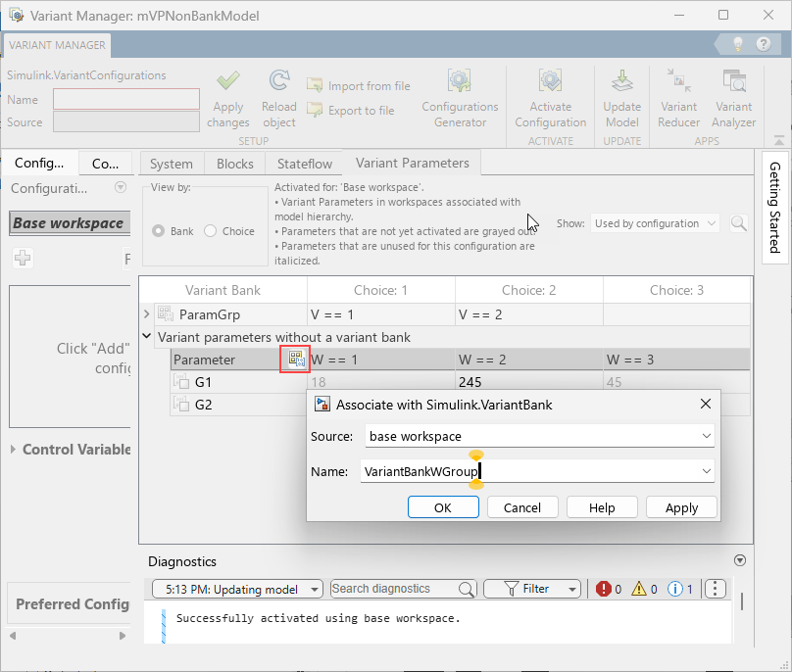Screen dimensions: 792x672
Task: Open the Configurations panel options arrow
Action: pos(121,187)
